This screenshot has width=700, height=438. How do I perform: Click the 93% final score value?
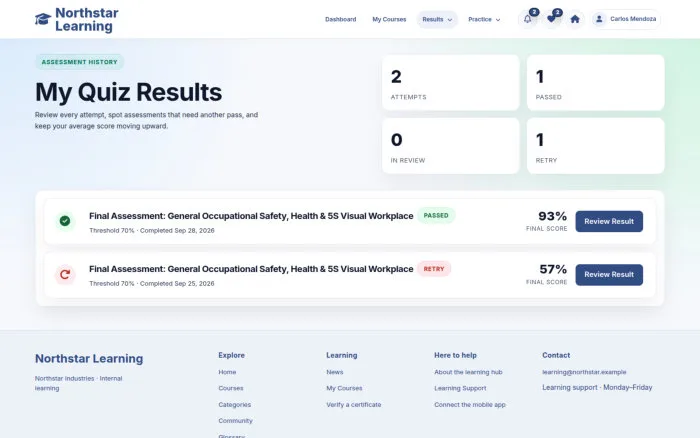click(x=552, y=216)
